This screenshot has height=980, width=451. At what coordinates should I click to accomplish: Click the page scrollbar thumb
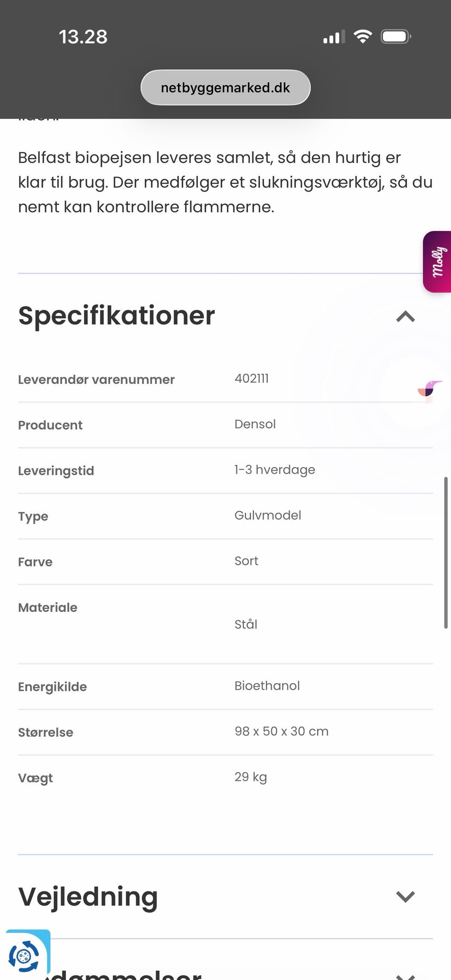[x=445, y=552]
